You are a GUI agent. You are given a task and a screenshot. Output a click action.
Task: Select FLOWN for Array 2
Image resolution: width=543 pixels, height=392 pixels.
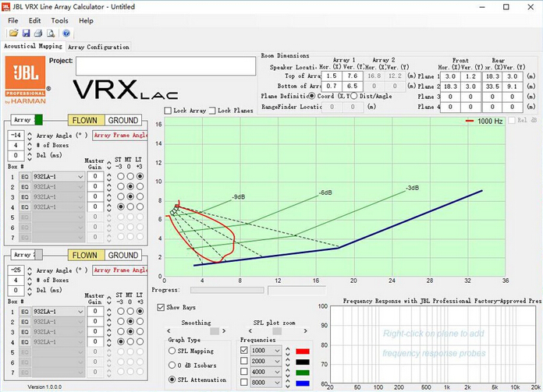pyautogui.click(x=86, y=255)
